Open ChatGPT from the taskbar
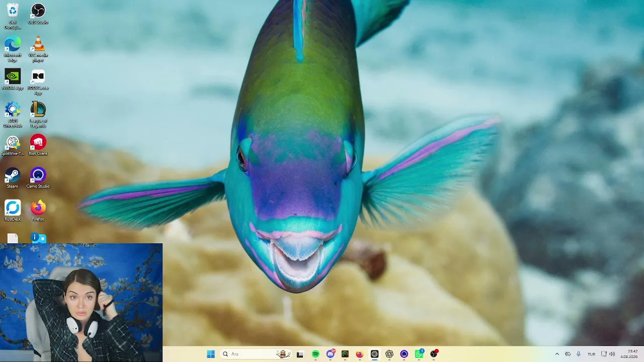This screenshot has width=644, height=362. point(389,354)
